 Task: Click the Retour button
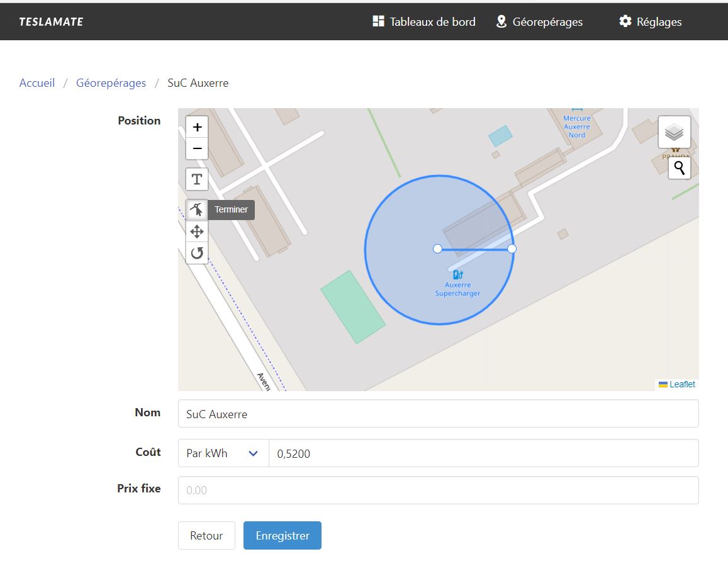point(206,536)
